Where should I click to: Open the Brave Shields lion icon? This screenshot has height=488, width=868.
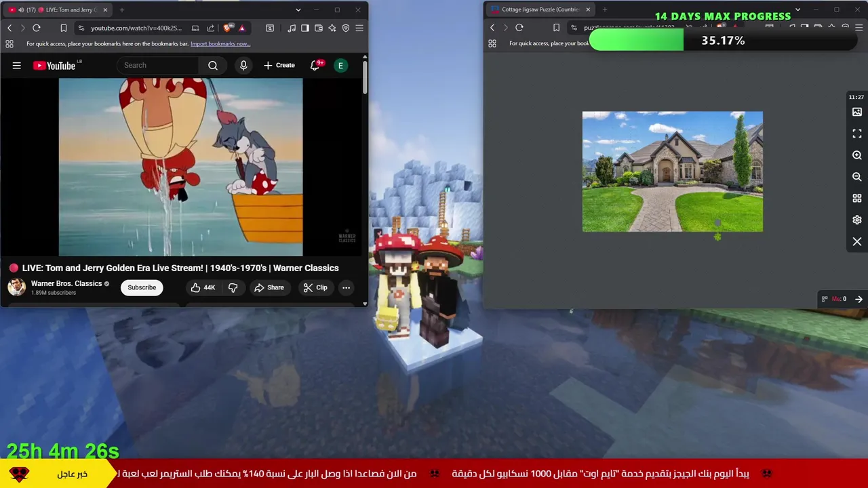pos(227,28)
